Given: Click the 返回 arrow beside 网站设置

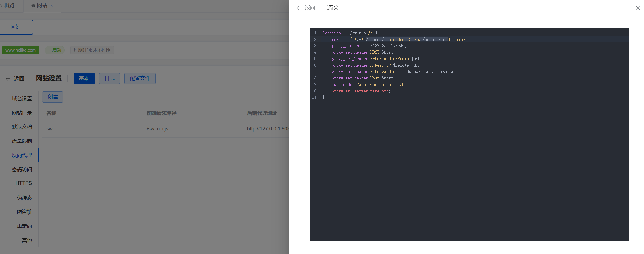Looking at the screenshot, I should pos(8,79).
